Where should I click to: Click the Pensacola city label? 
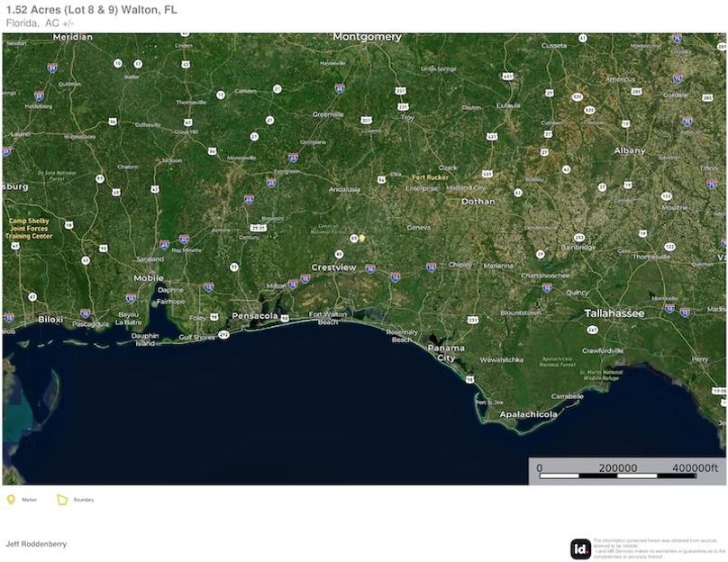click(x=255, y=317)
